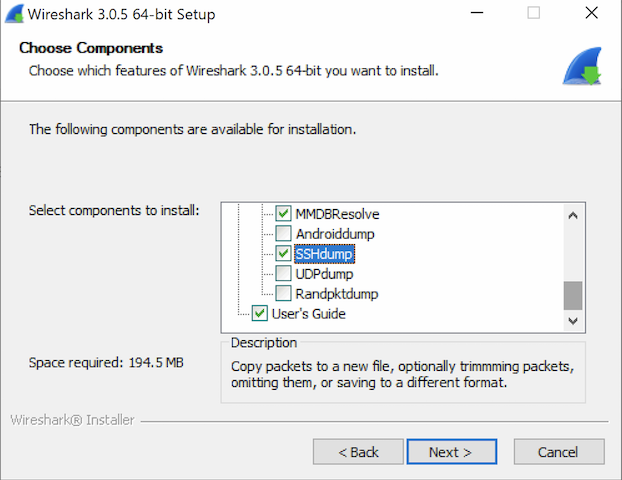Image resolution: width=622 pixels, height=480 pixels.
Task: Select the Androiddump component label
Action: [335, 234]
